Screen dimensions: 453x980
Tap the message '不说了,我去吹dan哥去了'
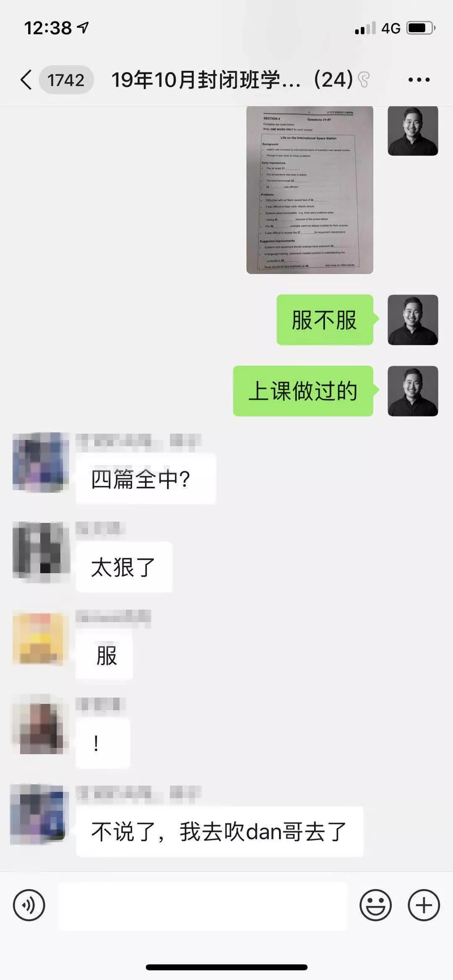(x=219, y=831)
